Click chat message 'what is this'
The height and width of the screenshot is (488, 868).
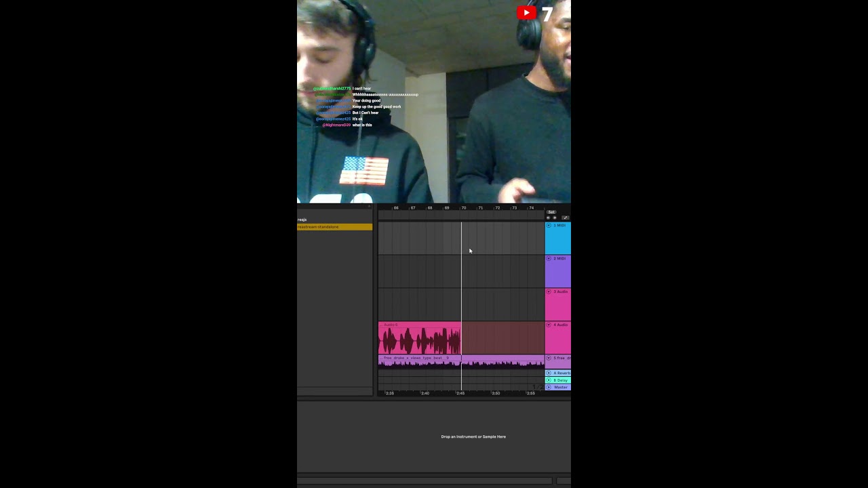click(x=362, y=125)
